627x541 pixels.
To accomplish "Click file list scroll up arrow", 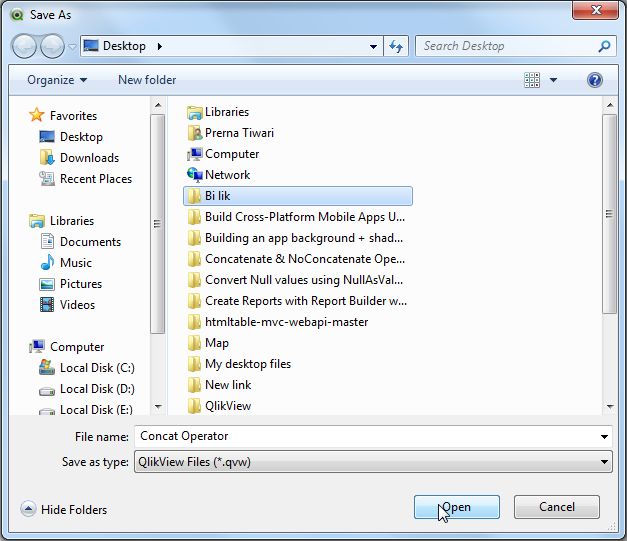I will point(610,105).
